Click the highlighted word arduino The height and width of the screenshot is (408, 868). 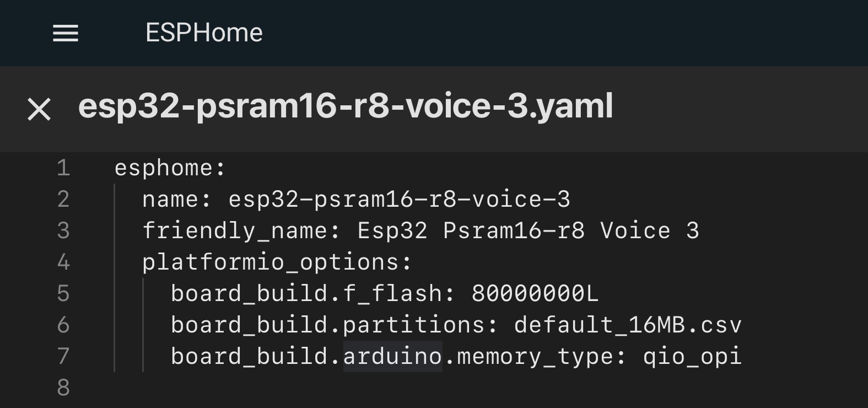pos(392,356)
